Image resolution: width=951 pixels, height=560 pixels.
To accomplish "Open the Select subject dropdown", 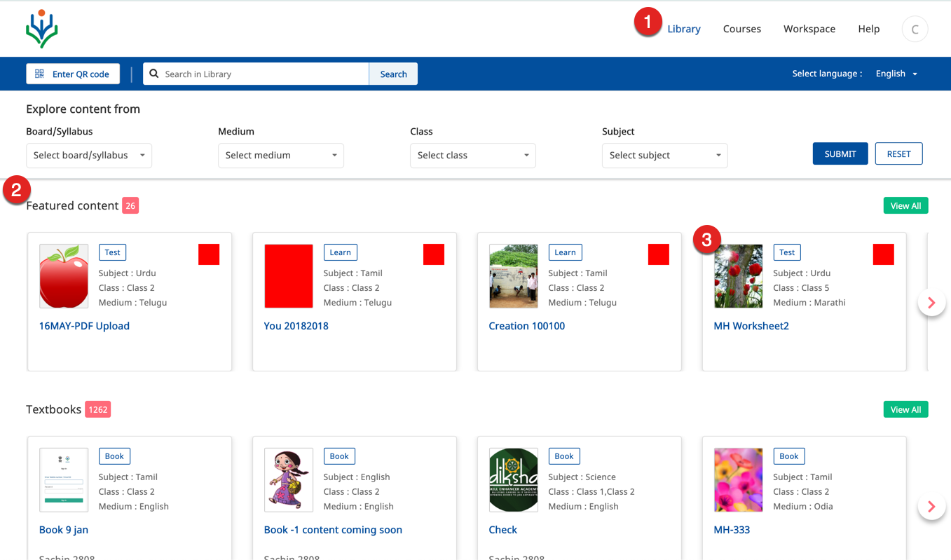I will [x=665, y=156].
